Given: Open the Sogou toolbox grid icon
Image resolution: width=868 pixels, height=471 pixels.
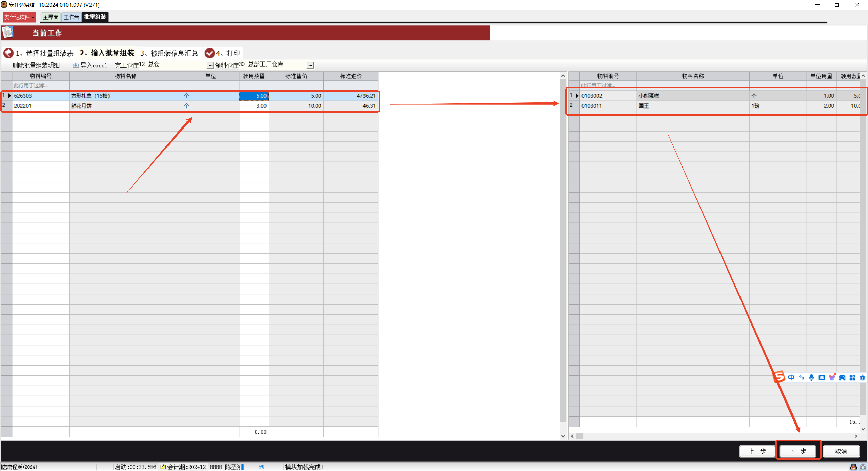Looking at the screenshot, I should pos(852,377).
